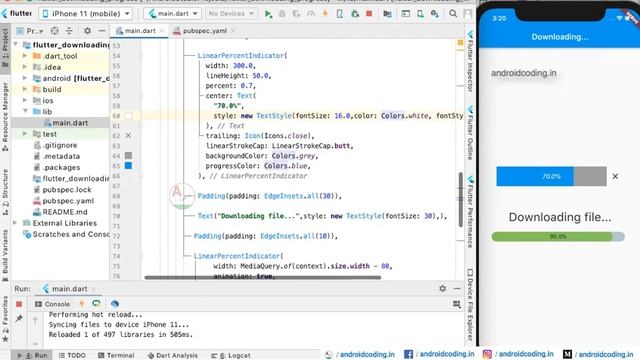Open the Flutter Performance side panel
Viewport: 640px width, 360px height.
click(x=470, y=211)
